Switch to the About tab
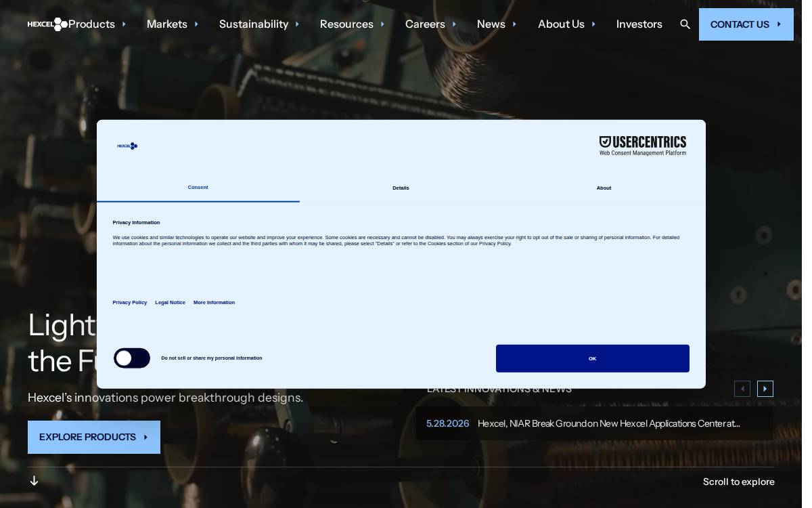The height and width of the screenshot is (508, 812). (604, 188)
